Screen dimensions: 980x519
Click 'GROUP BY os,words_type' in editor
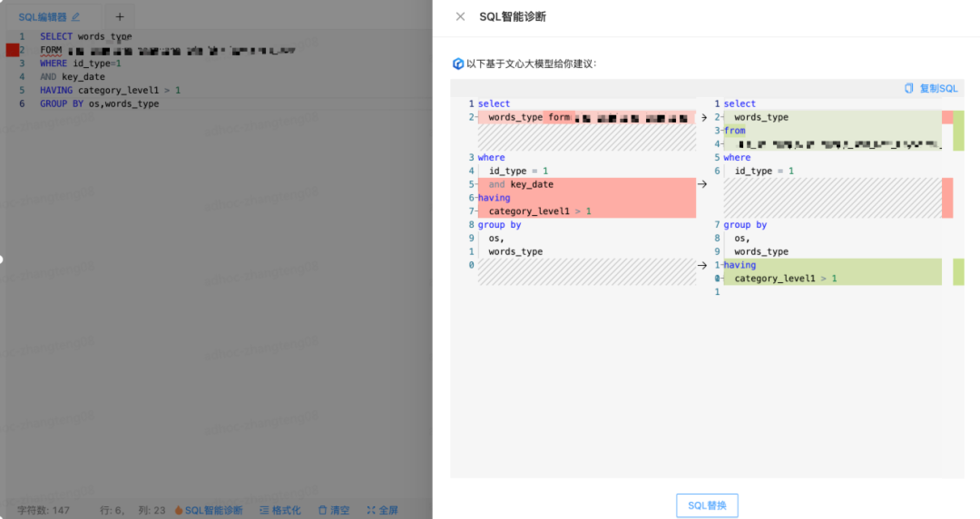click(100, 103)
